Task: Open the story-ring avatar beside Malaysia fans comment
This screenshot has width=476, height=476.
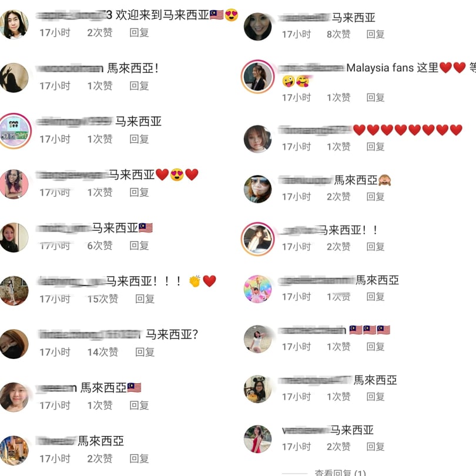Action: click(258, 76)
